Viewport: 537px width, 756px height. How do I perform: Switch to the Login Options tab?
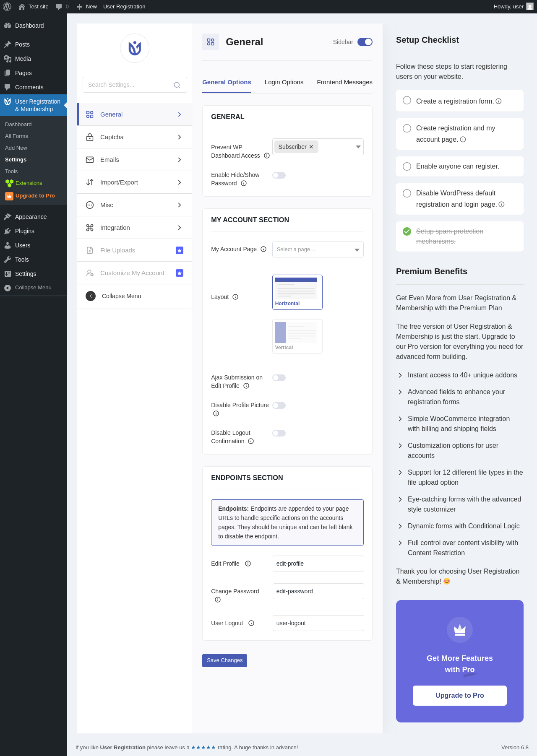tap(284, 82)
